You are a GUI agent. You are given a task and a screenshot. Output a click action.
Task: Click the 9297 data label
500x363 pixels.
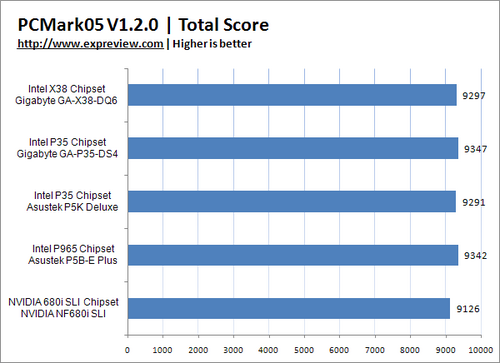click(473, 96)
